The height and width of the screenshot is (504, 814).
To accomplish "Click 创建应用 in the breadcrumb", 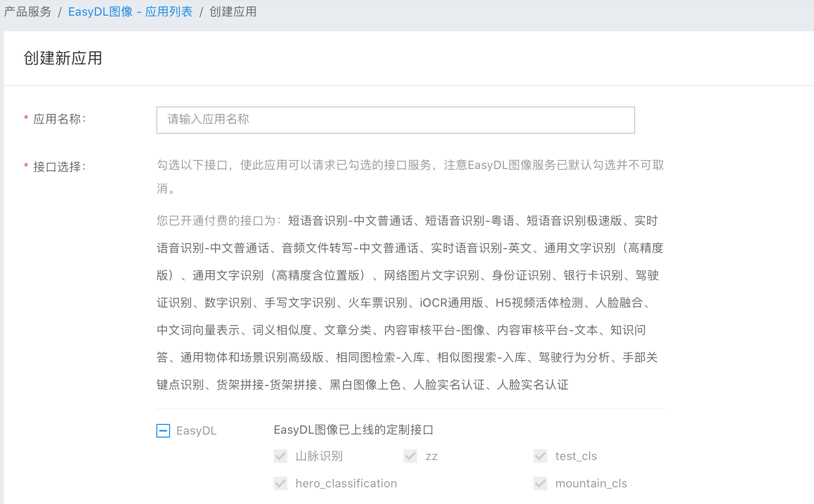I will (x=233, y=12).
